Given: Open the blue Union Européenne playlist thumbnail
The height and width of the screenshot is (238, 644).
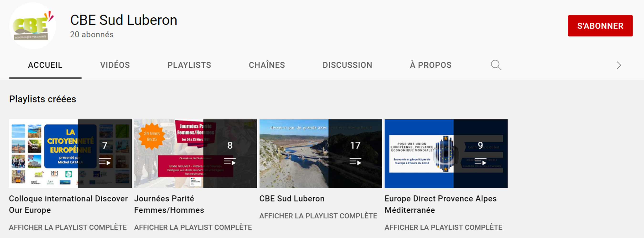Looking at the screenshot, I should pyautogui.click(x=446, y=154).
